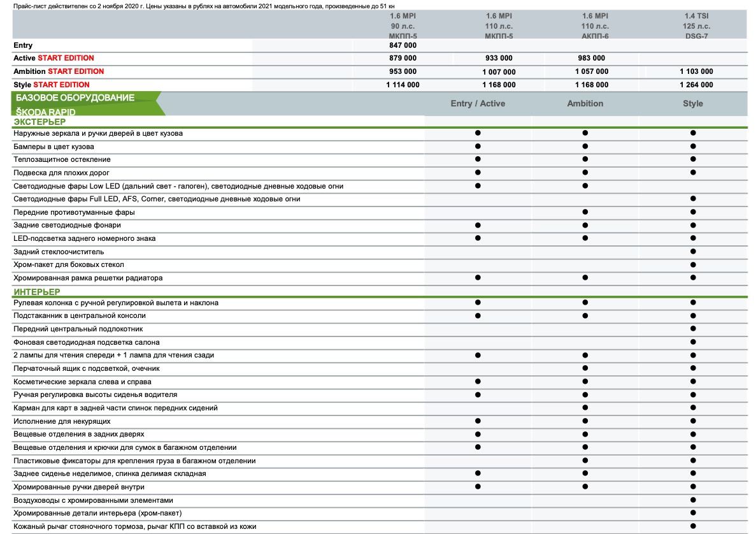Click 'Заднее сиденье неделимое' row text
The height and width of the screenshot is (534, 756).
pyautogui.click(x=110, y=473)
